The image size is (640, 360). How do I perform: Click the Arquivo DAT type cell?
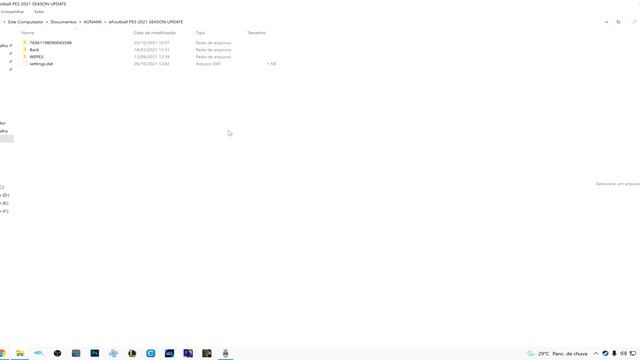(208, 64)
